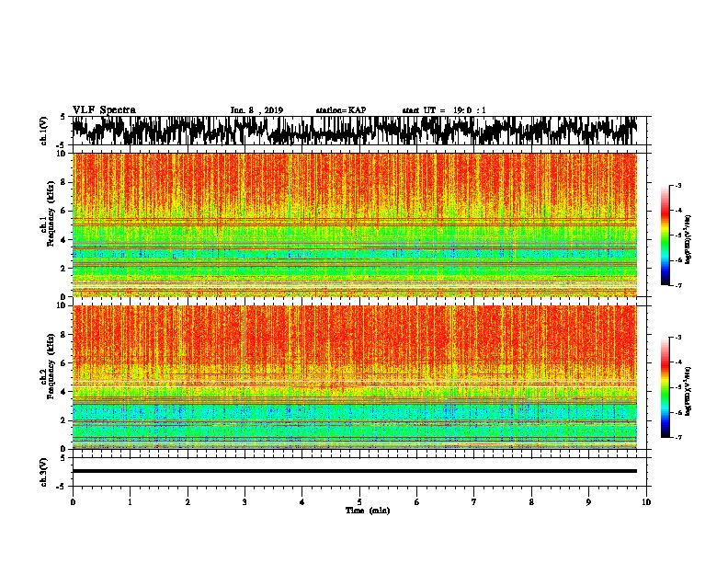Click inside the ch.1 voltage waveform panel
This screenshot has height=563, width=728.
358,131
